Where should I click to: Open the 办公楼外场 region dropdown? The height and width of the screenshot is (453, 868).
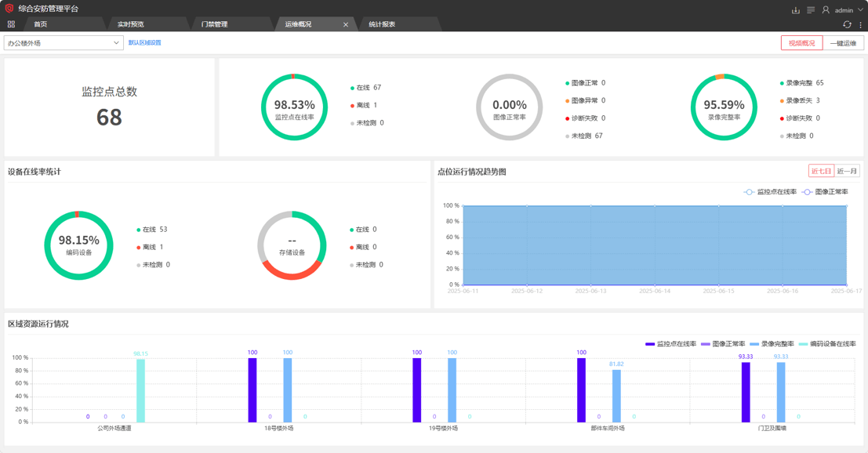pos(63,42)
